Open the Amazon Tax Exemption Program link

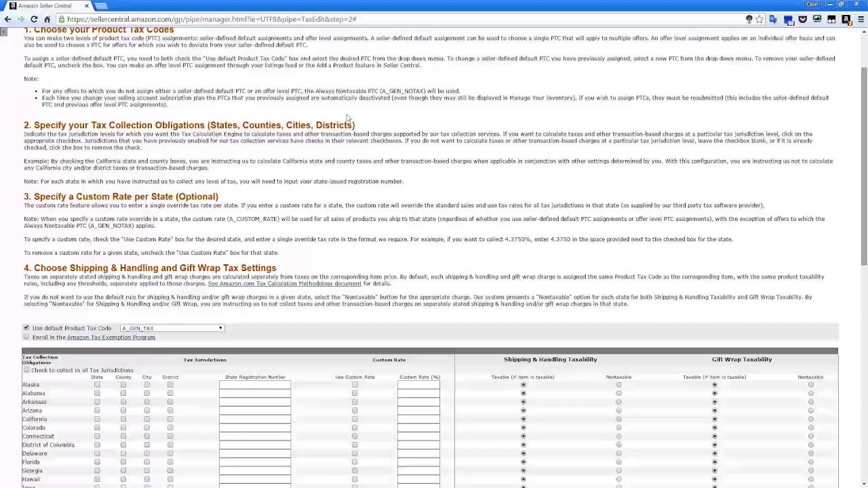coord(111,337)
